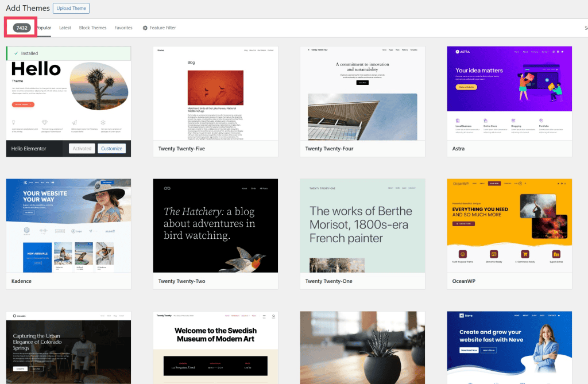Click the Feature Filter gear icon
Viewport: 588px width, 384px height.
145,28
